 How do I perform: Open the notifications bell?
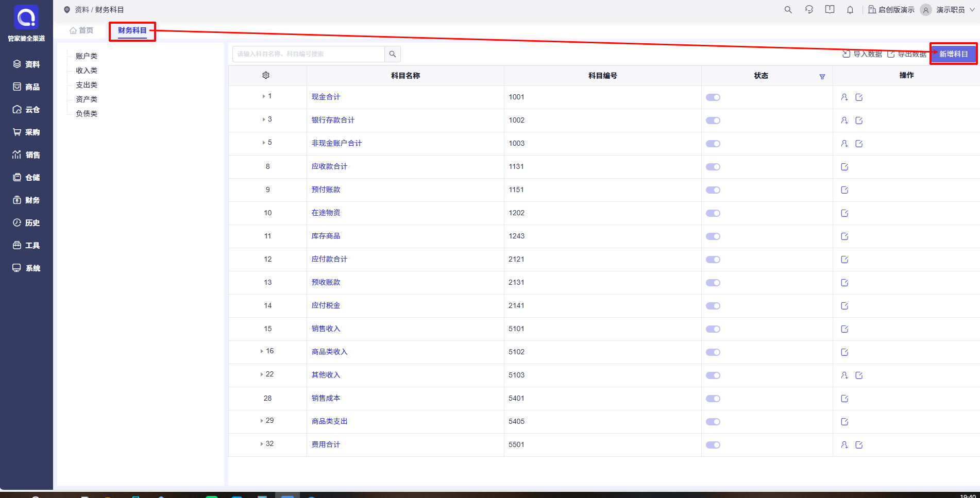[850, 10]
